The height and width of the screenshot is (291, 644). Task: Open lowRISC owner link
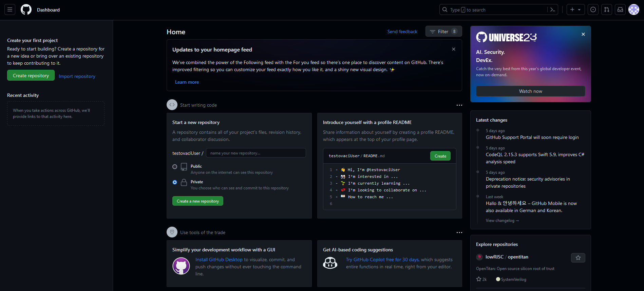(x=494, y=257)
